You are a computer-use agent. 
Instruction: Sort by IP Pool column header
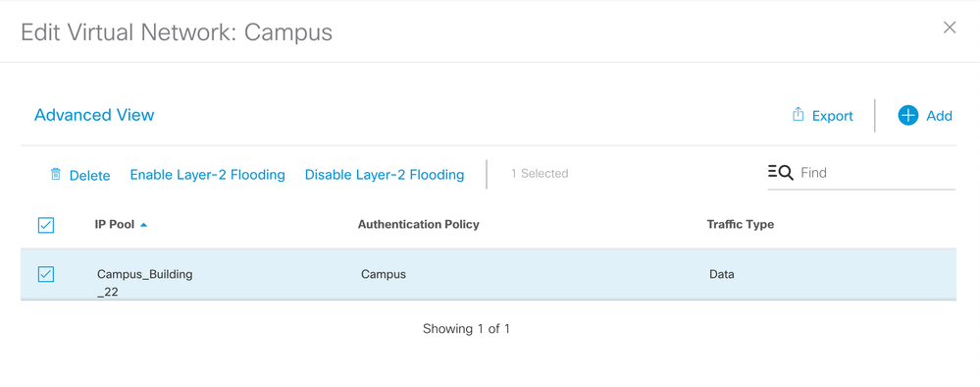point(115,224)
